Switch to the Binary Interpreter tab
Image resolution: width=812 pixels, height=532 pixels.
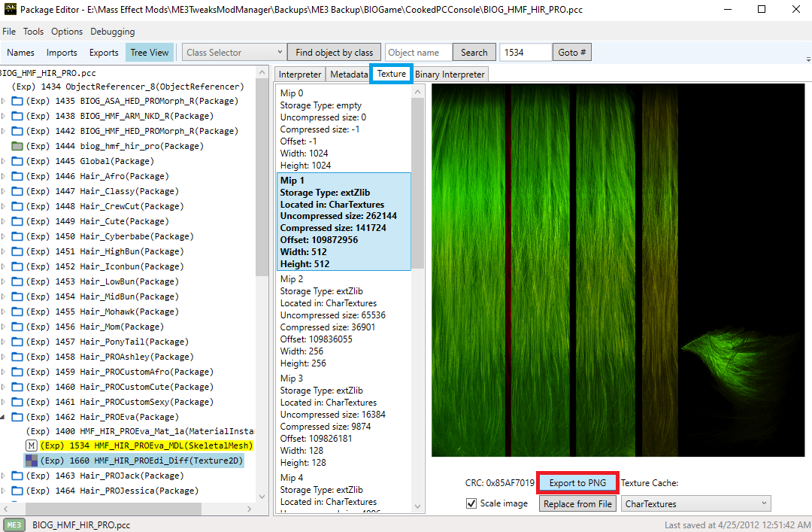450,74
